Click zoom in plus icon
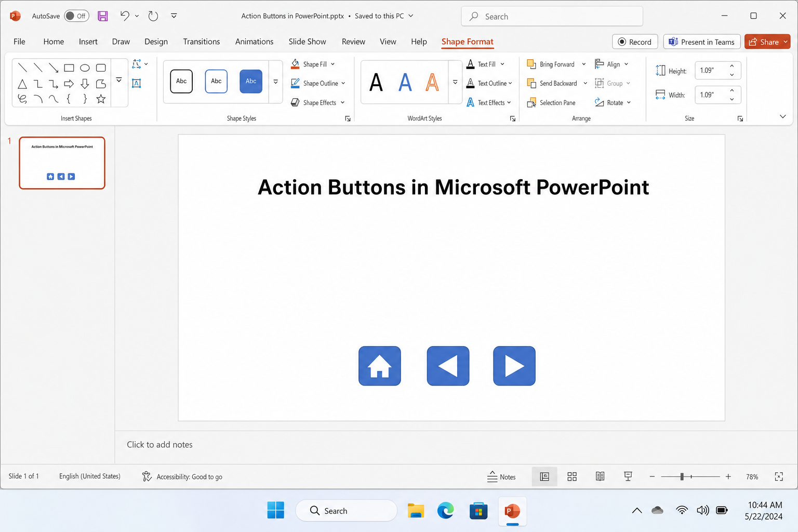798x532 pixels. point(728,476)
